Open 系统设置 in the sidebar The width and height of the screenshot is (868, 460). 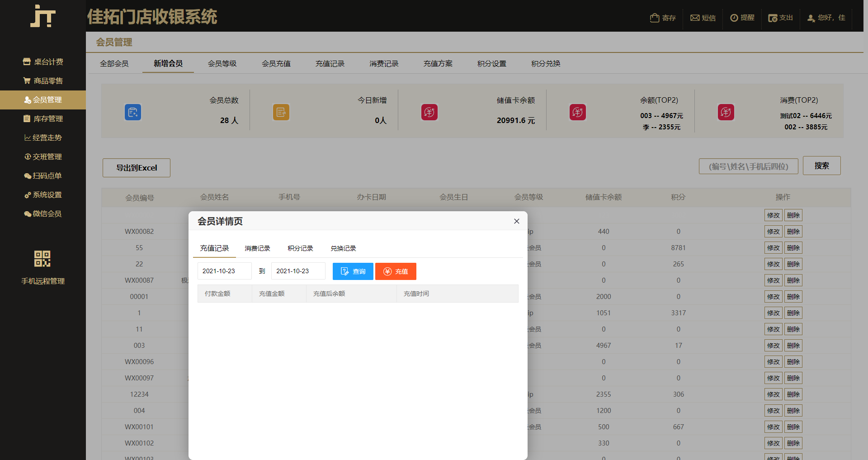43,194
